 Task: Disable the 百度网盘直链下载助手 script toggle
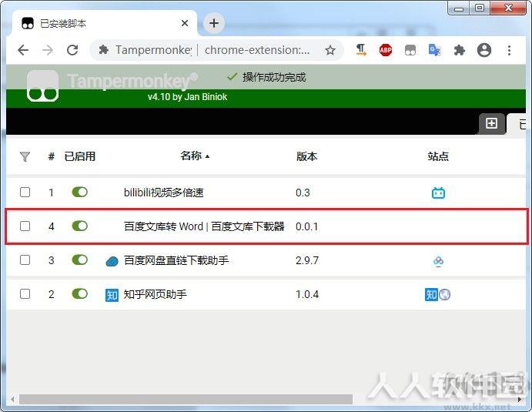(80, 260)
